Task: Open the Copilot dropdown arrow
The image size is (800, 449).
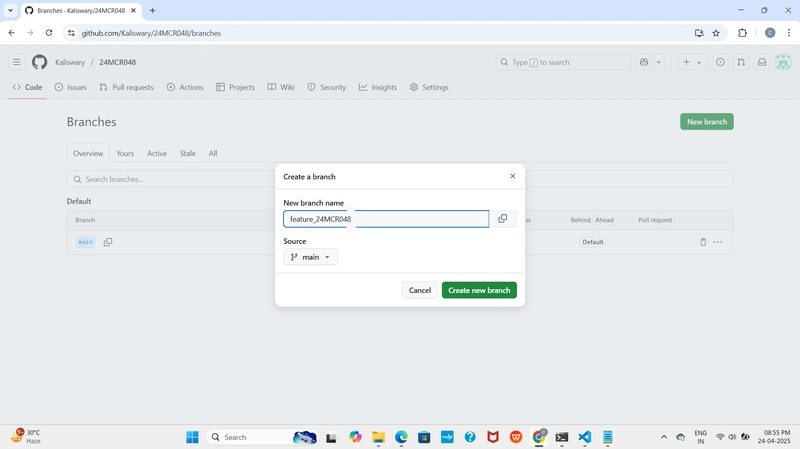Action: [659, 62]
